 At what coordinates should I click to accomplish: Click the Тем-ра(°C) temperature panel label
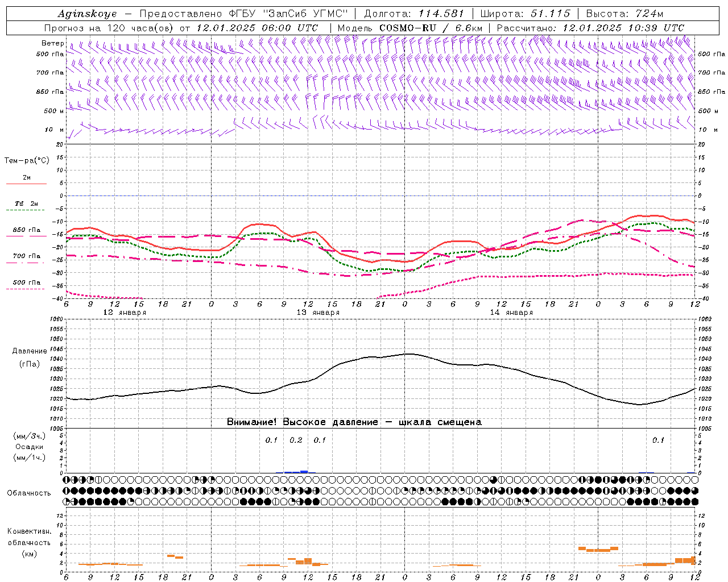point(27,160)
